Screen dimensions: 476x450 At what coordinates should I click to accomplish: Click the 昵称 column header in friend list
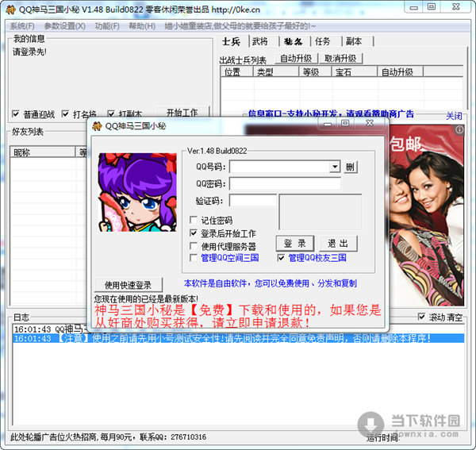pos(42,152)
